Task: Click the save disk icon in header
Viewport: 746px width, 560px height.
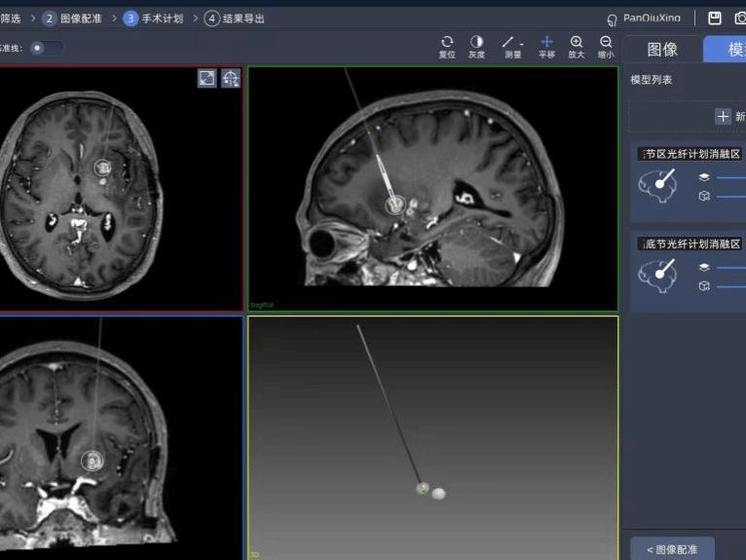Action: (714, 19)
